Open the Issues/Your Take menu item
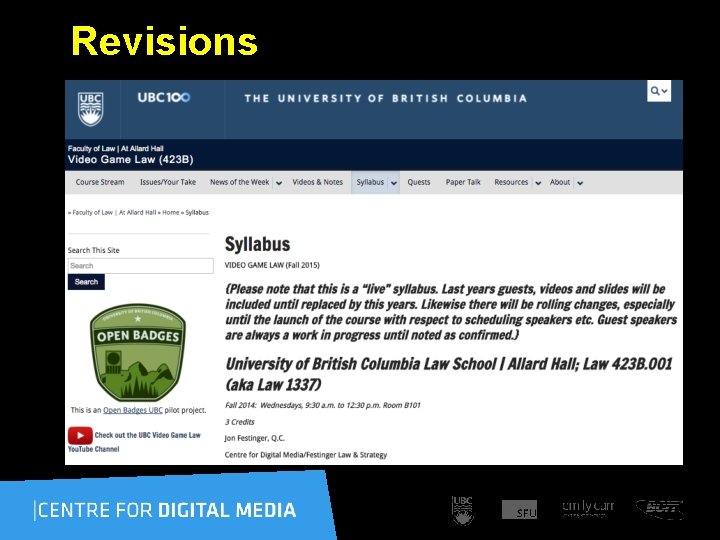Image resolution: width=720 pixels, height=540 pixels. tap(168, 182)
